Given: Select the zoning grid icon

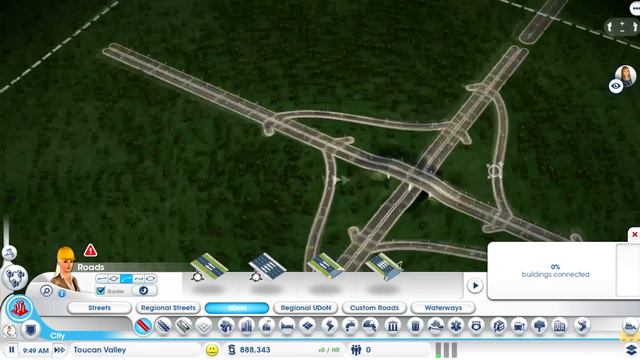Looking at the screenshot, I should 204,326.
